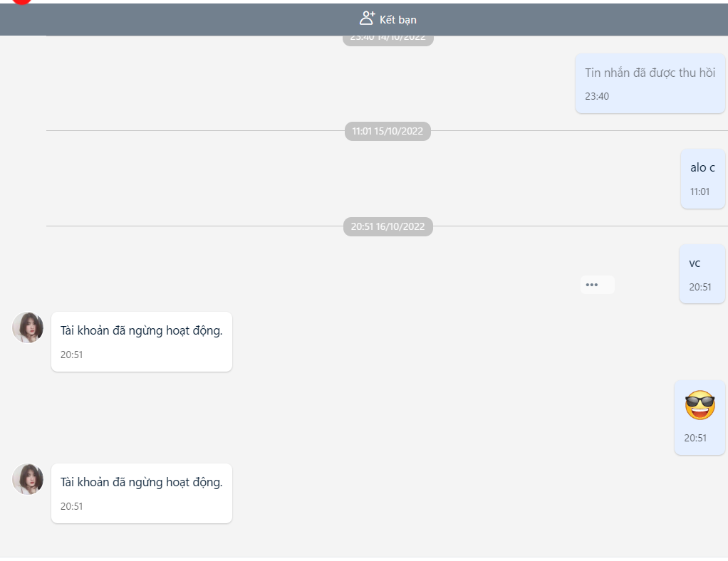Screen dimensions: 728x561
Task: Click the 23:40 timestamp under recalled message
Action: click(x=597, y=96)
